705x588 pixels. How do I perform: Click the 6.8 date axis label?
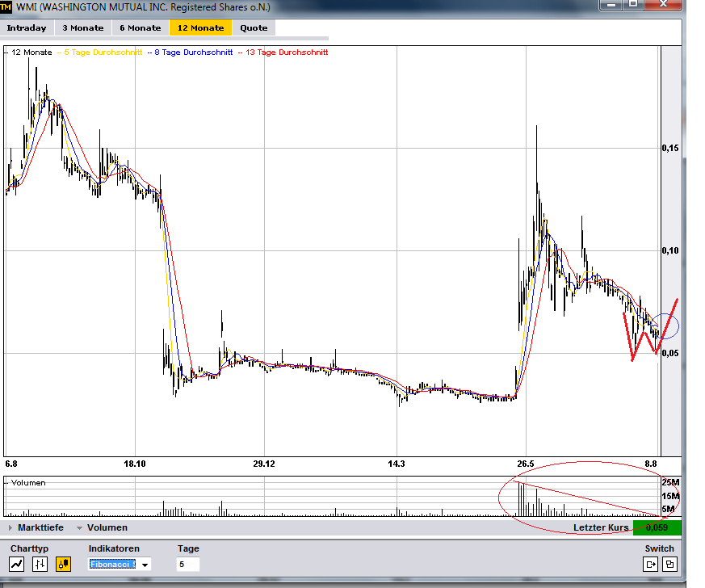(x=10, y=464)
